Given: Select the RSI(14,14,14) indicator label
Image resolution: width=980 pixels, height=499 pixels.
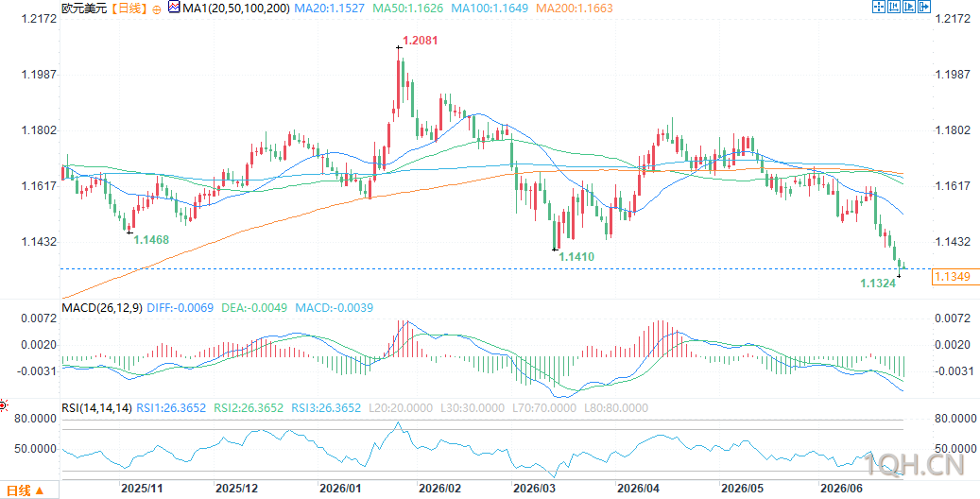Looking at the screenshot, I should 97,408.
